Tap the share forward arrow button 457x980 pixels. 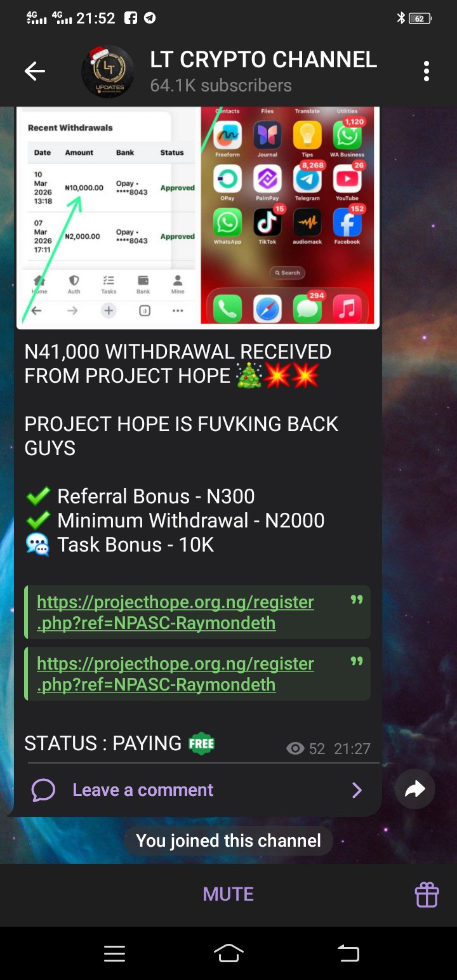click(414, 789)
